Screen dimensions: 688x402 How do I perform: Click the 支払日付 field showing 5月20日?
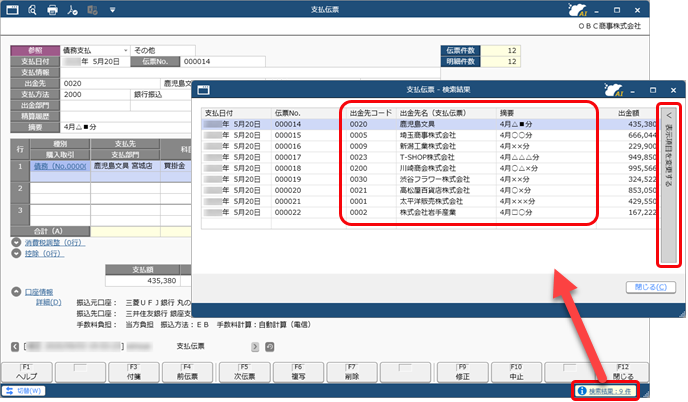tap(95, 61)
